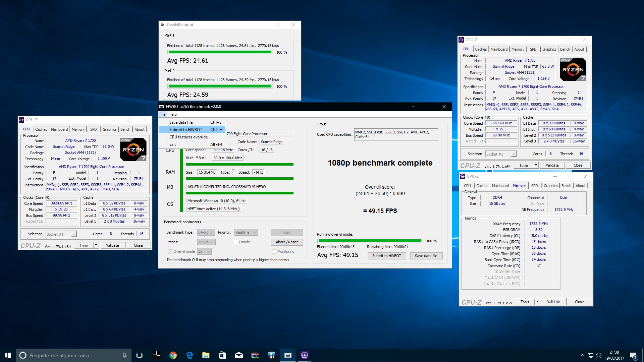Open Google Chrome from the taskbar
644x362 pixels.
click(x=173, y=355)
